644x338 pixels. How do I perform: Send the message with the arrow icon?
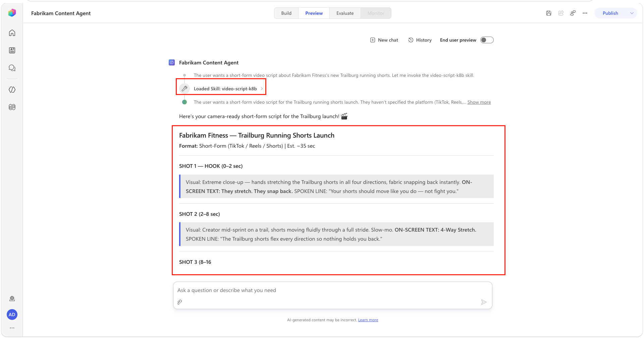(x=484, y=302)
